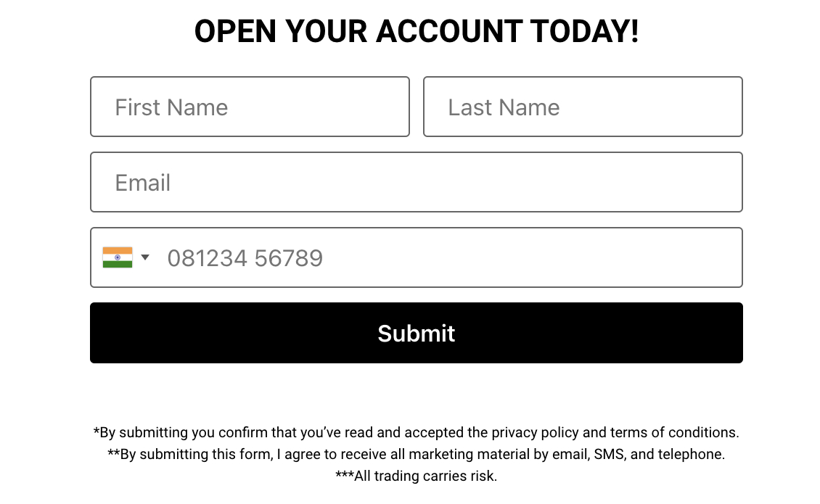The image size is (820, 504).
Task: Select the Last Name input box
Action: tap(583, 107)
